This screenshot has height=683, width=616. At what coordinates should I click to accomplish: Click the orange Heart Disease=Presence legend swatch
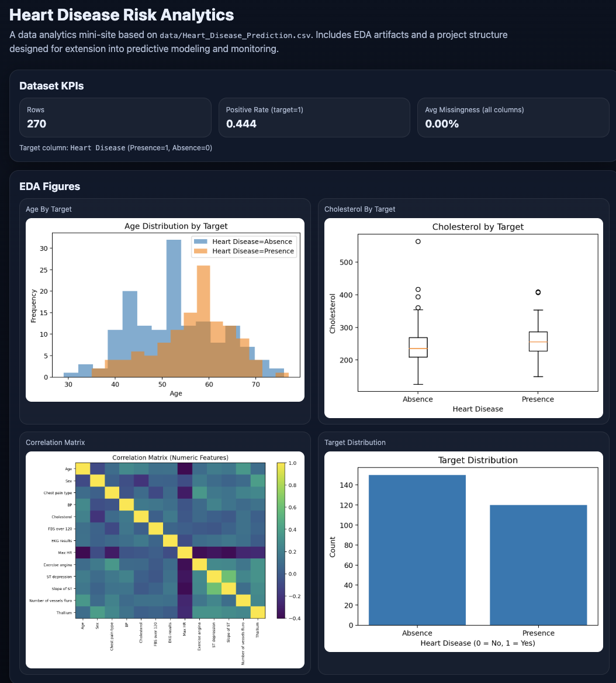coord(201,251)
